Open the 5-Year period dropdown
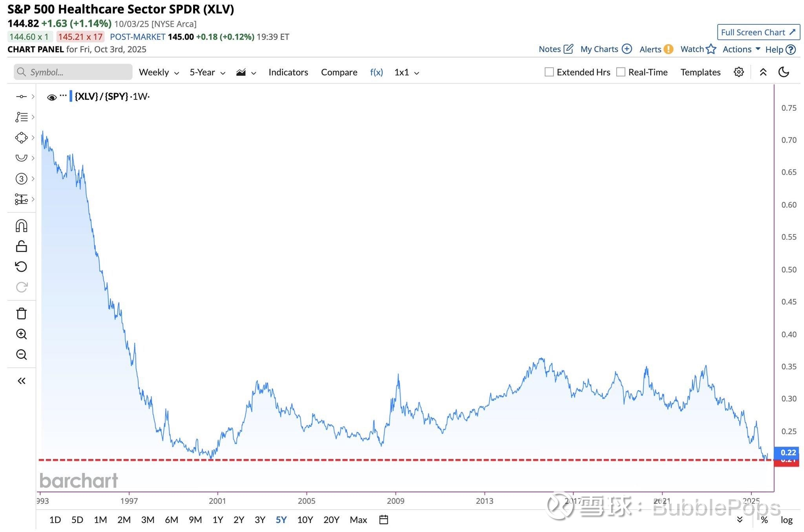The height and width of the screenshot is (532, 804). 207,73
